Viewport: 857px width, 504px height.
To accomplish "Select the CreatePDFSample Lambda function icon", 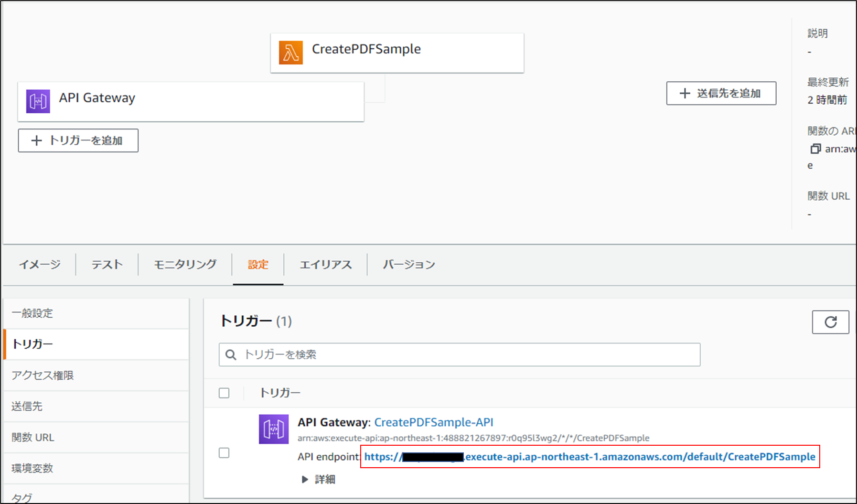I will 290,53.
